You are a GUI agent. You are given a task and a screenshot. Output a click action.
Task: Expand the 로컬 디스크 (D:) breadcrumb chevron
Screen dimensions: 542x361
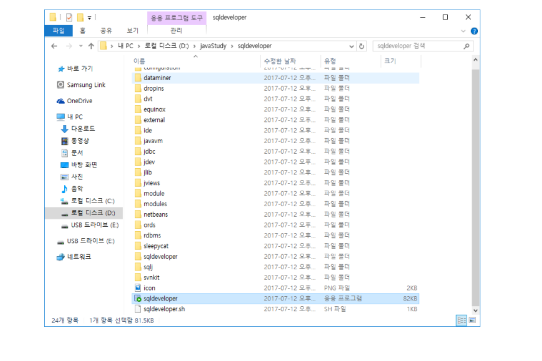point(195,46)
